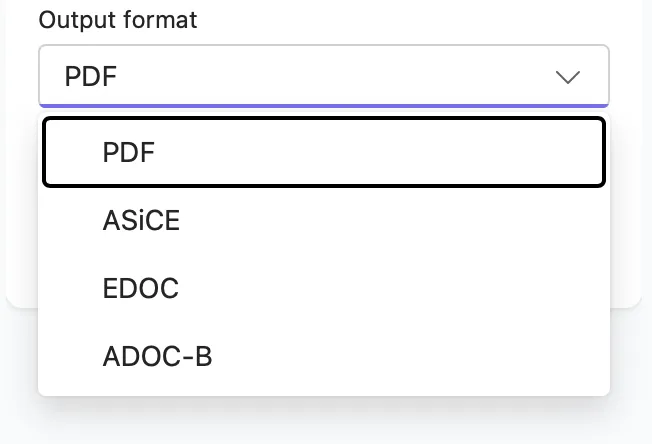Click the selected PDF value in combo box
Viewport: 652px width, 444px height.
tap(91, 76)
